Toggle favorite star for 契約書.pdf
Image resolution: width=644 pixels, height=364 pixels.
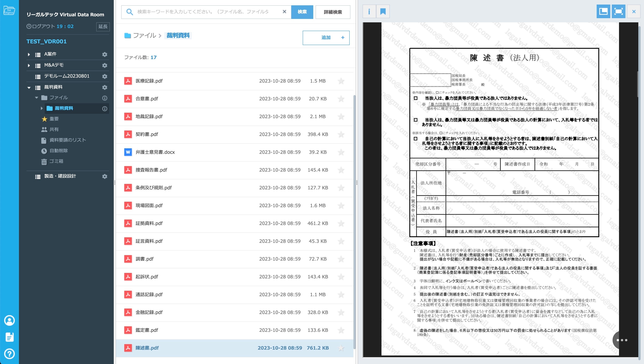click(x=341, y=134)
